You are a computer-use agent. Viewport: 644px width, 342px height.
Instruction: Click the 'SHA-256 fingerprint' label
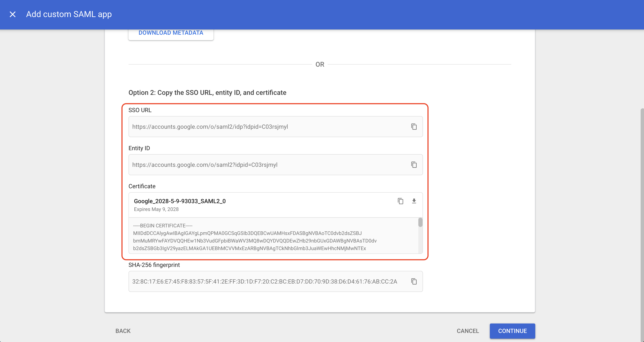(x=154, y=265)
